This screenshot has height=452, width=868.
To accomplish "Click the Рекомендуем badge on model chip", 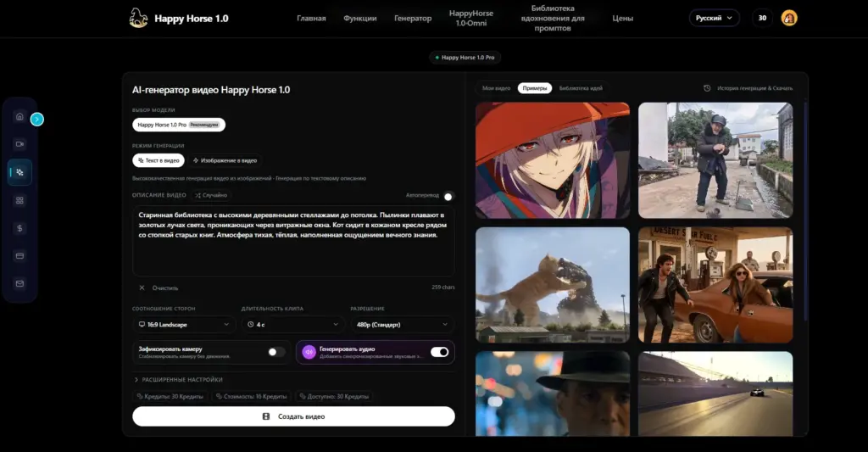I will (204, 125).
